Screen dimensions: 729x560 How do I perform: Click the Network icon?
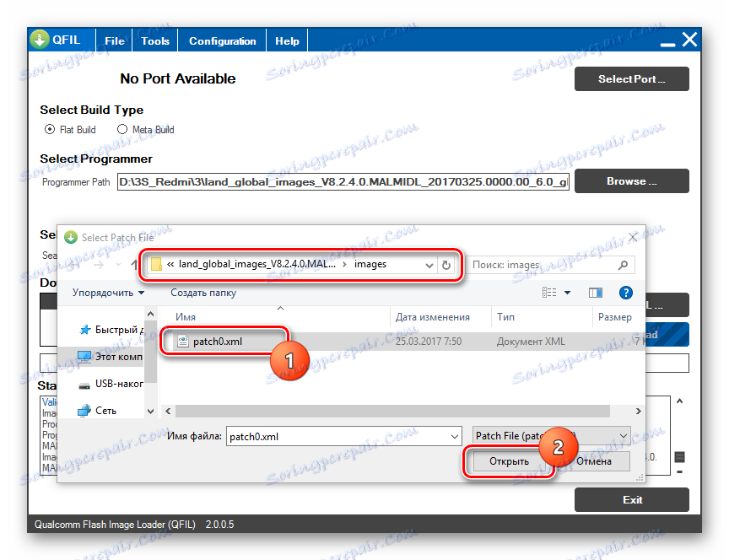(84, 411)
